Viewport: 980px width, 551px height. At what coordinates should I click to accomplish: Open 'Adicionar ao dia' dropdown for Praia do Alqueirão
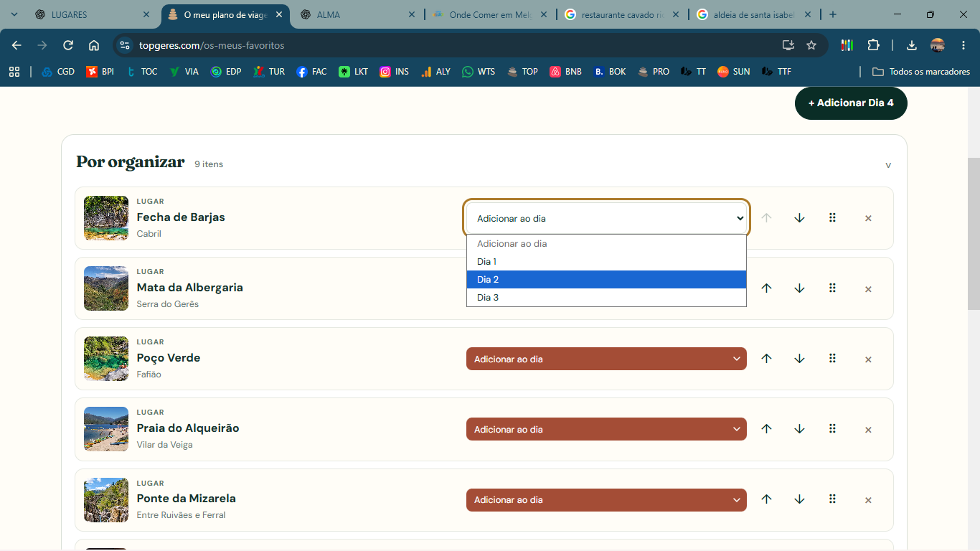[606, 429]
